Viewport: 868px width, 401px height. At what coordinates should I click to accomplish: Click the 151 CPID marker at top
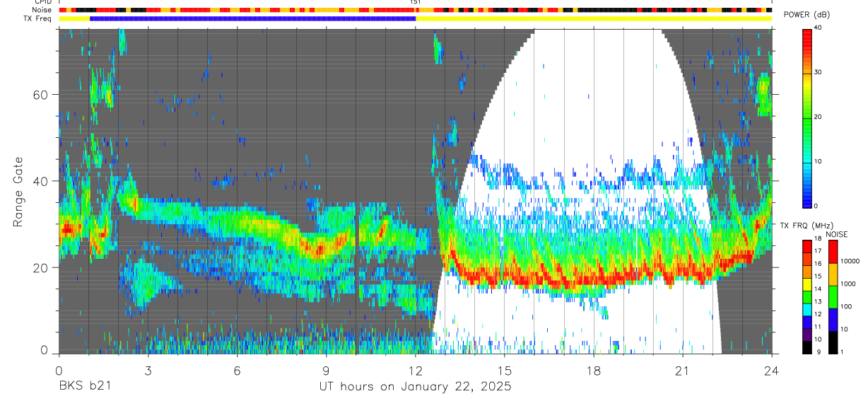click(x=416, y=2)
